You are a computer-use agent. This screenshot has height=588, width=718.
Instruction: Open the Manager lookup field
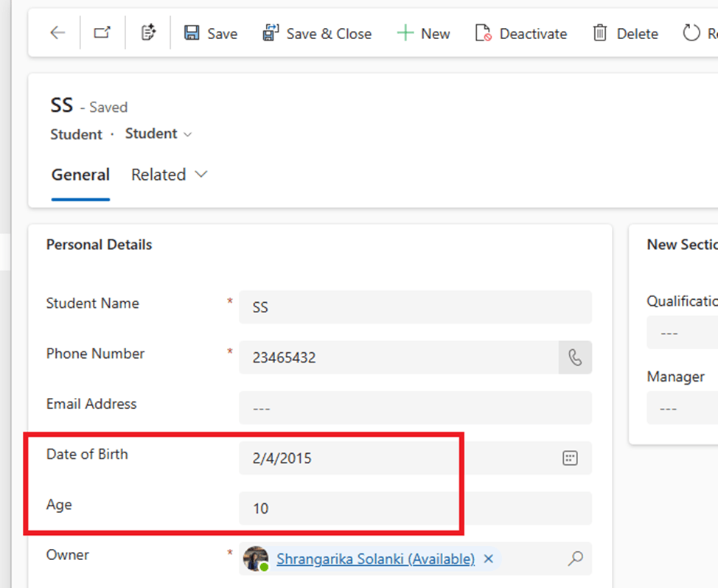coord(682,407)
